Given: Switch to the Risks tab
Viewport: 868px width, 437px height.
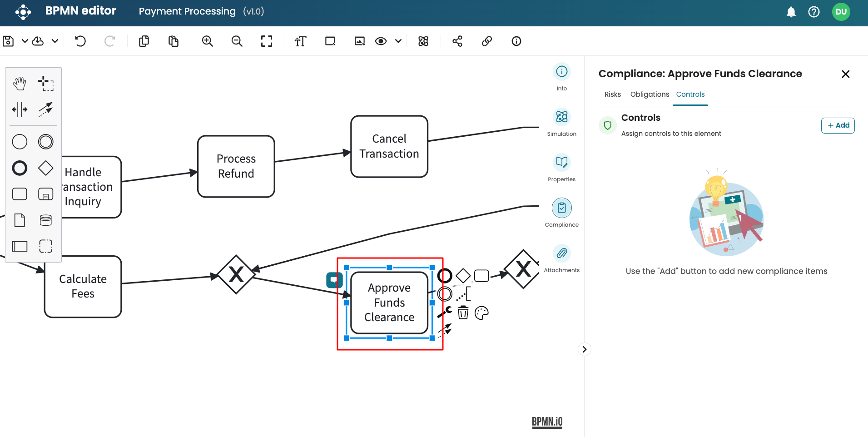Looking at the screenshot, I should click(x=612, y=94).
